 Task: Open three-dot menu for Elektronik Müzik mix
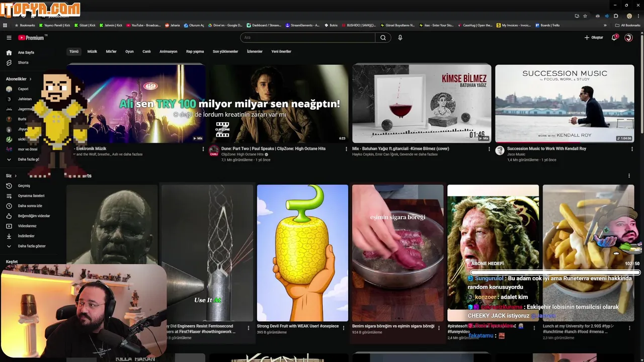click(203, 149)
